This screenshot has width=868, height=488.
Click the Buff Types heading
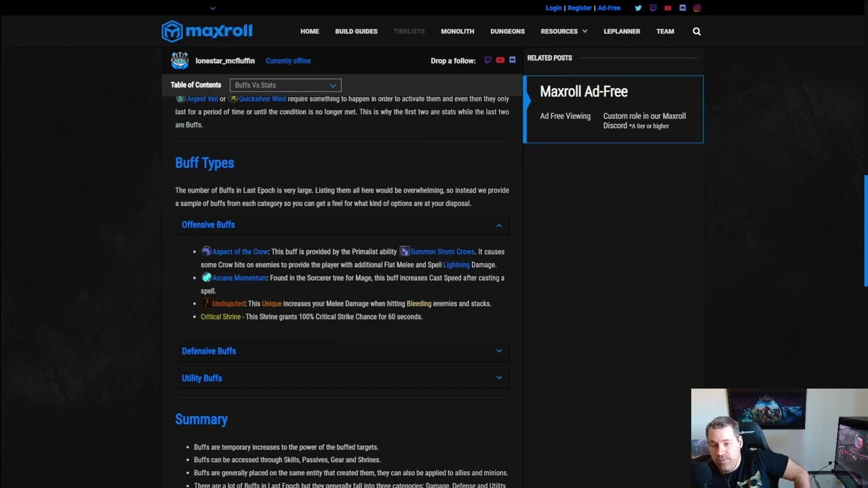click(x=205, y=163)
